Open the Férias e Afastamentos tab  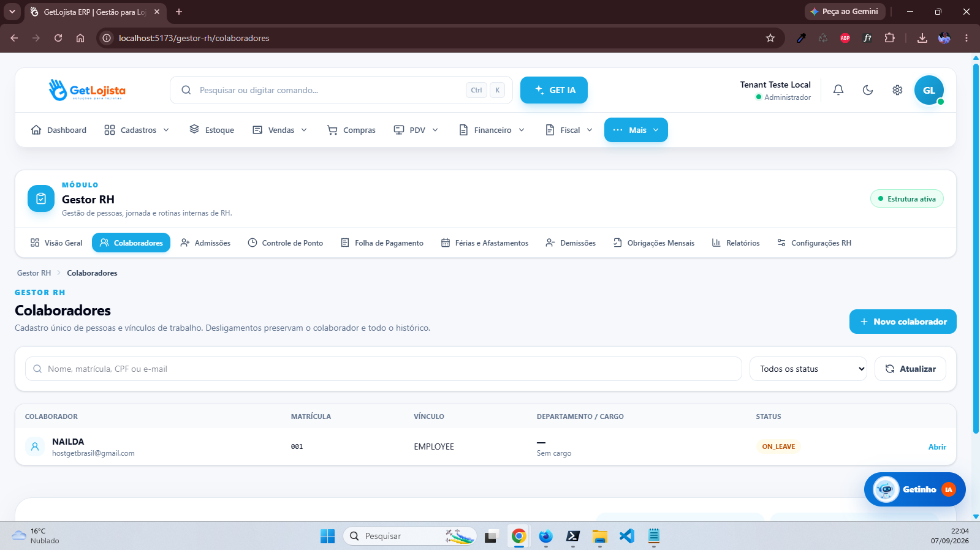pos(485,243)
